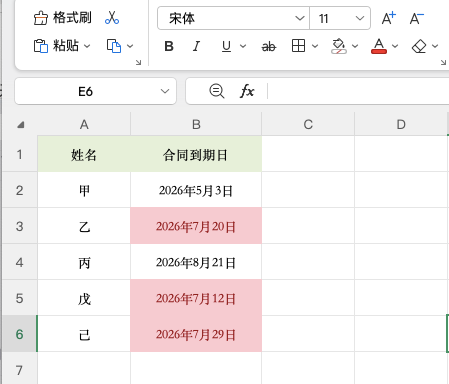The image size is (449, 384).
Task: Select row 6 header
Action: click(20, 334)
